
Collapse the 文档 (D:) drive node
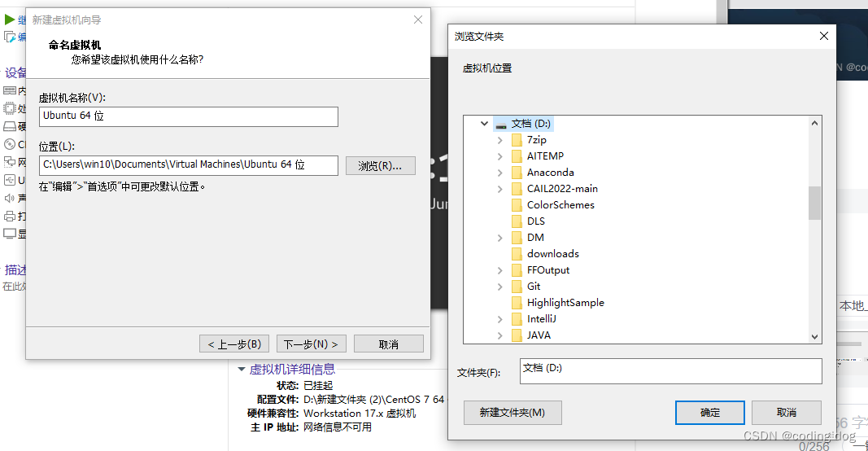pos(484,124)
